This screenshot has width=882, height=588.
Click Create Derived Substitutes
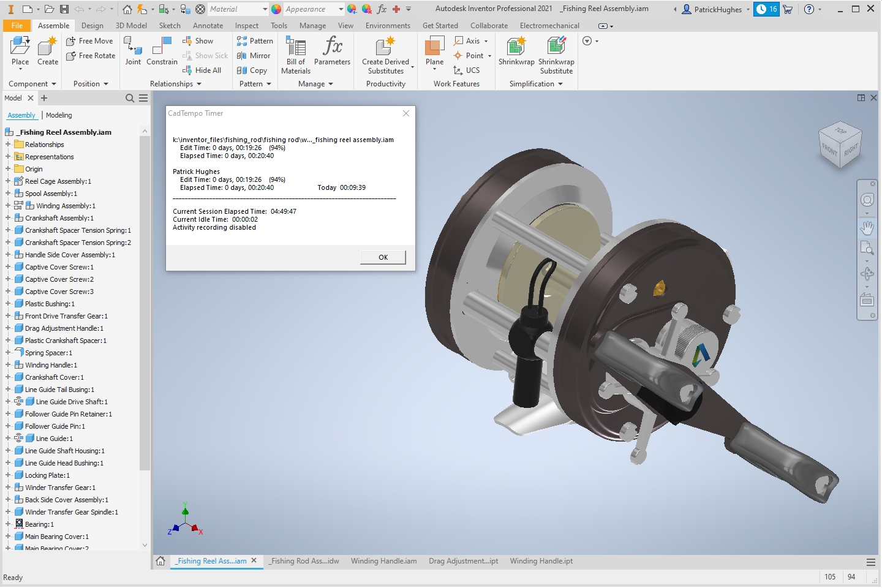[386, 55]
